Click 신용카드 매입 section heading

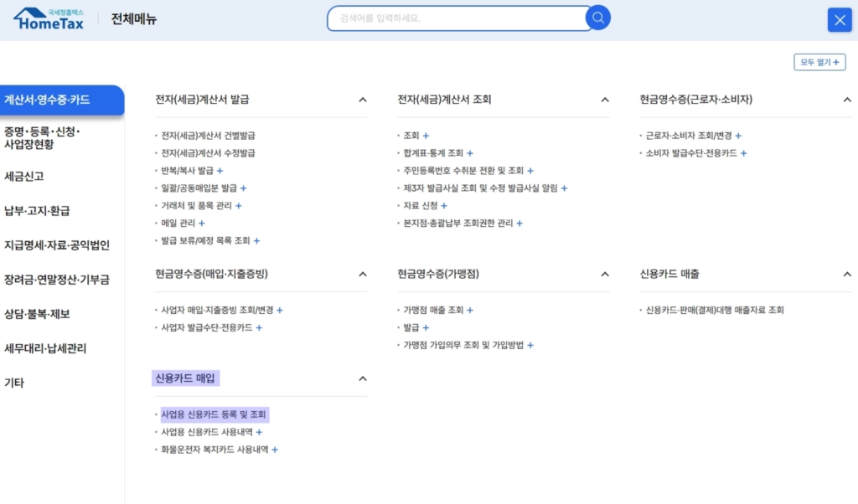[x=185, y=378]
